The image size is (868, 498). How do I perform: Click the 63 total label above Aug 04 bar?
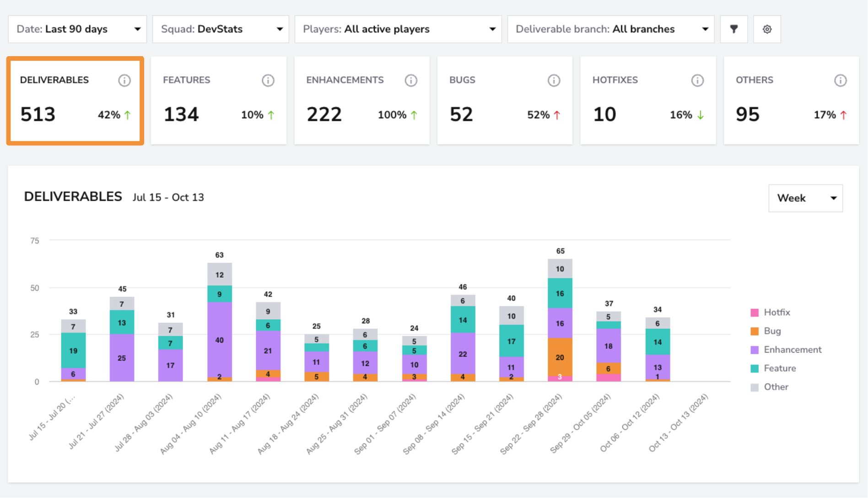pyautogui.click(x=219, y=255)
